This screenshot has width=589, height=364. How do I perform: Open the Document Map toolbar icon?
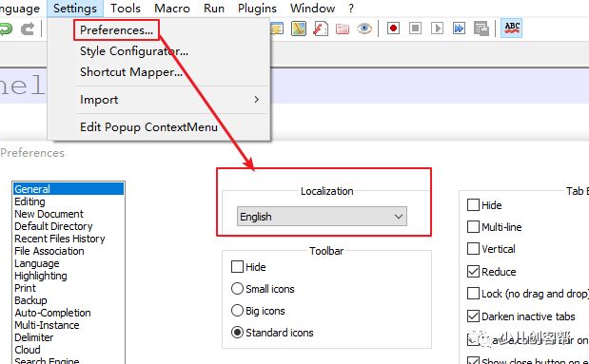tap(299, 29)
